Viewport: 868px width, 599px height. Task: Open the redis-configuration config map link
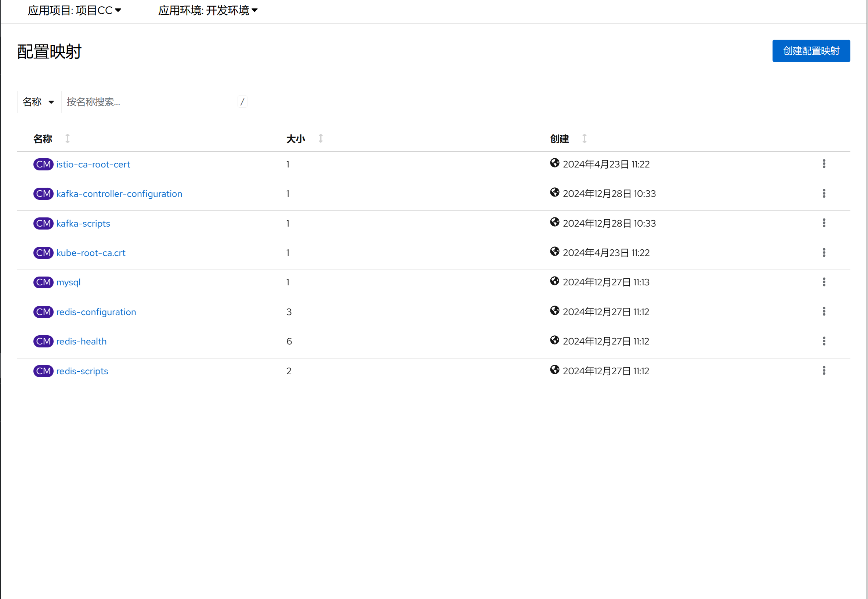tap(96, 312)
